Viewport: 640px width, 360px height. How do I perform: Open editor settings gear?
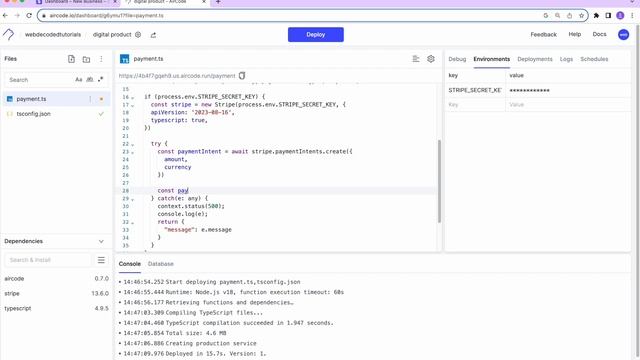pyautogui.click(x=431, y=59)
